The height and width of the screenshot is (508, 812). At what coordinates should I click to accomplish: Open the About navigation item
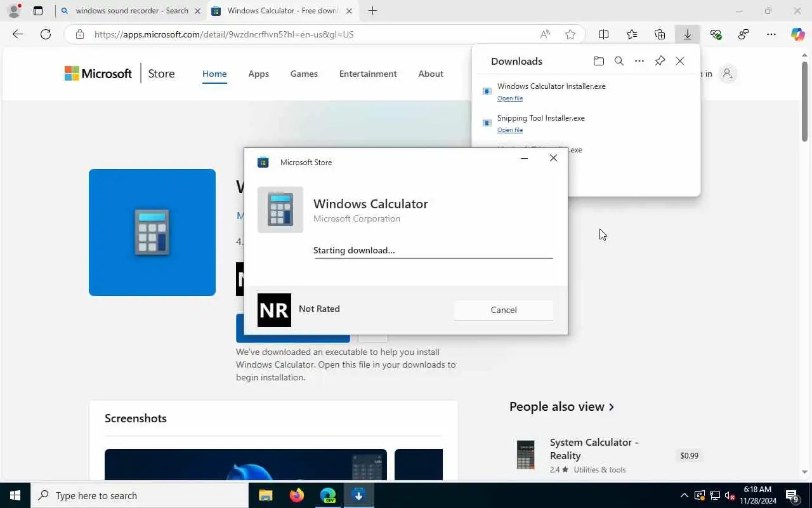(x=431, y=74)
